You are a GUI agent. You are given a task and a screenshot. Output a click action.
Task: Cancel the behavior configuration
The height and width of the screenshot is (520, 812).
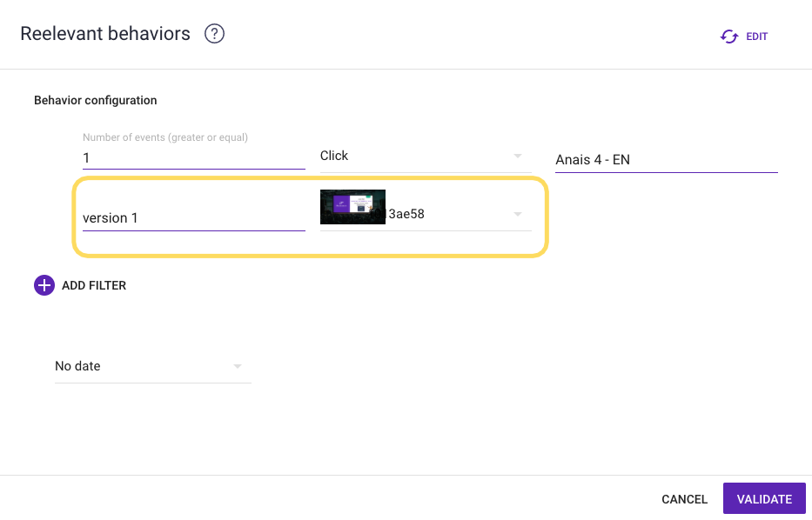click(684, 499)
